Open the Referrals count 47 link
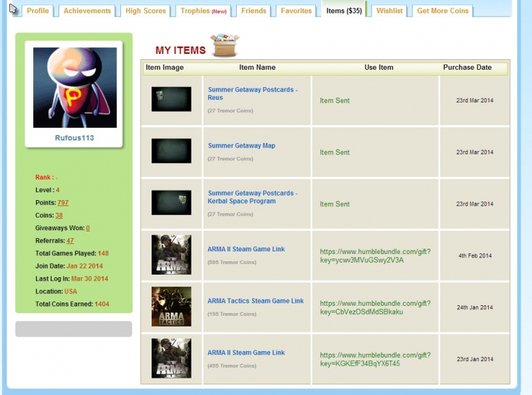Screen dimensions: 532x395 pyautogui.click(x=70, y=241)
